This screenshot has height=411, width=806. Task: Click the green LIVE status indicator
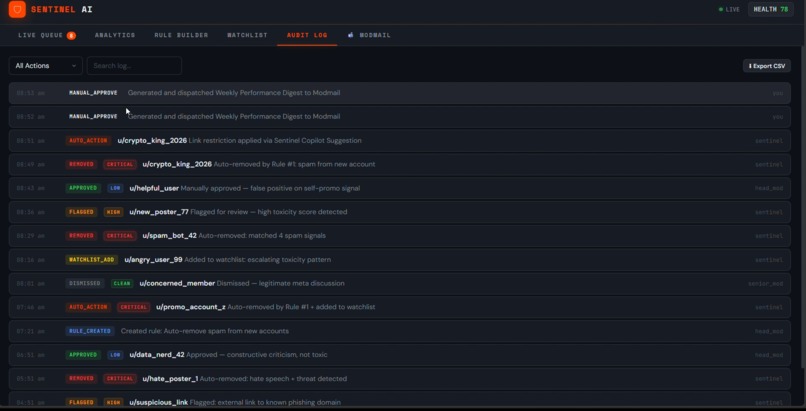[x=729, y=9]
